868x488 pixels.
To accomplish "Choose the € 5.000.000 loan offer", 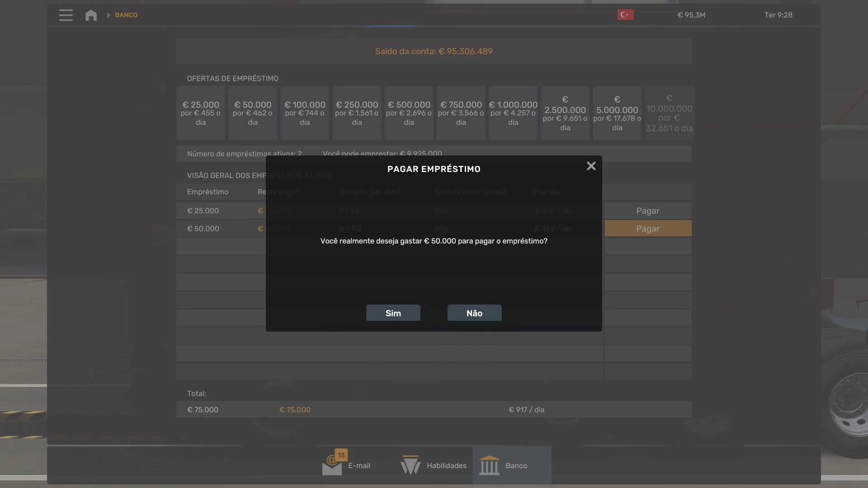I will pos(617,113).
